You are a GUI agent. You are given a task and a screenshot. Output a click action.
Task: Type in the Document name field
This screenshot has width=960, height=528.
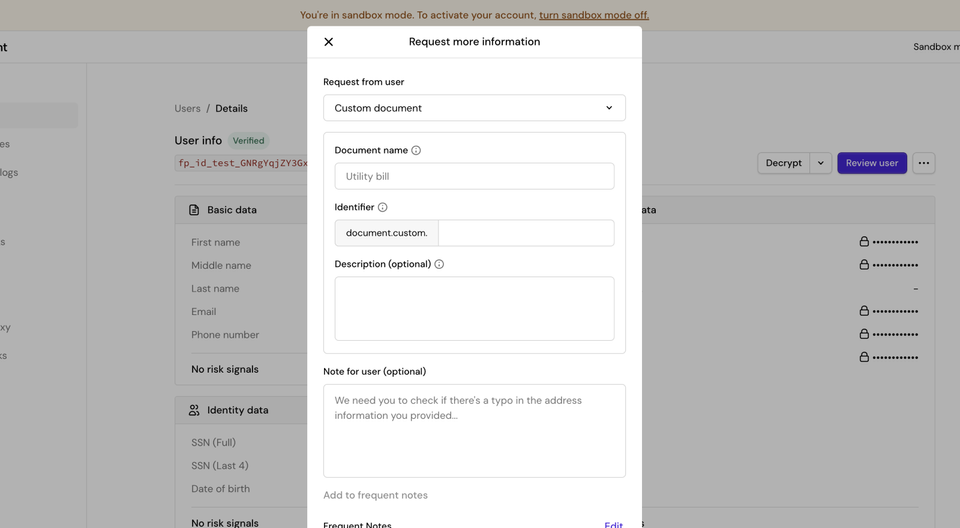[474, 177]
